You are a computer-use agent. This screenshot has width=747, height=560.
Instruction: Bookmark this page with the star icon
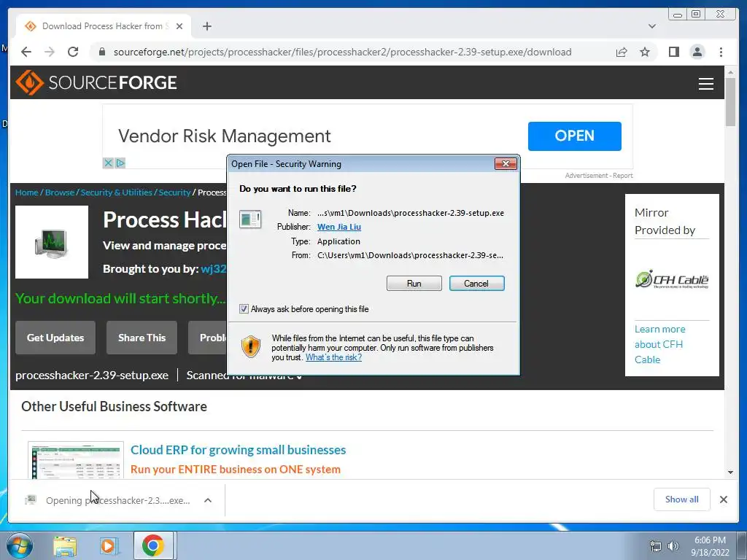[x=645, y=52]
